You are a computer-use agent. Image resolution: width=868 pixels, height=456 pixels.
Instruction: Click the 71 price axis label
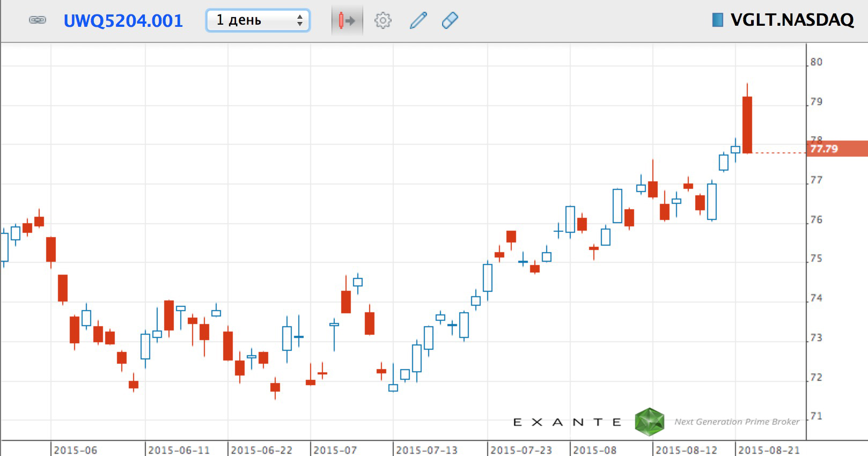816,416
